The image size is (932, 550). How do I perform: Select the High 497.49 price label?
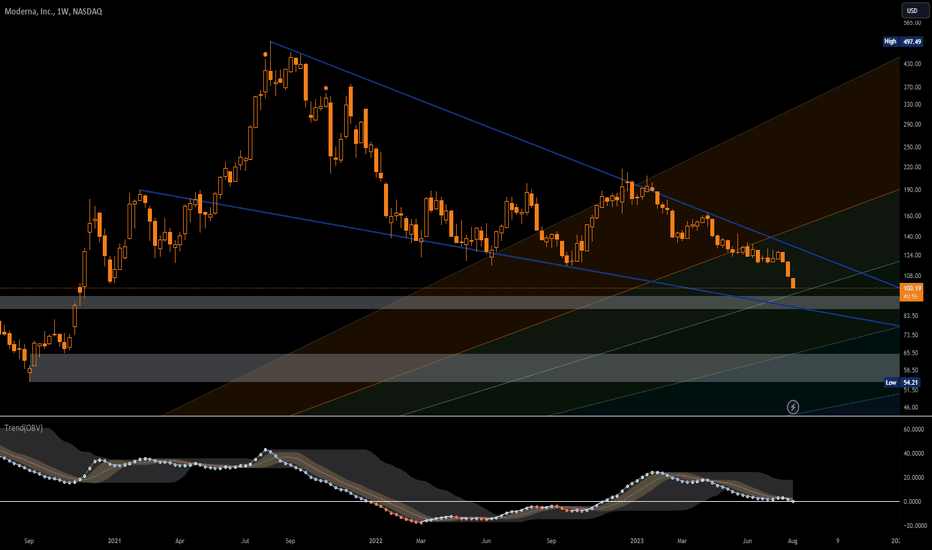(x=903, y=42)
